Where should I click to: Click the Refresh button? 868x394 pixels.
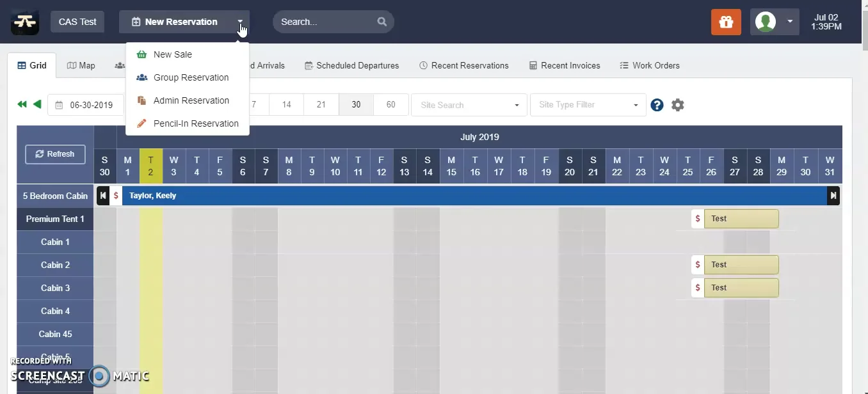pos(55,154)
